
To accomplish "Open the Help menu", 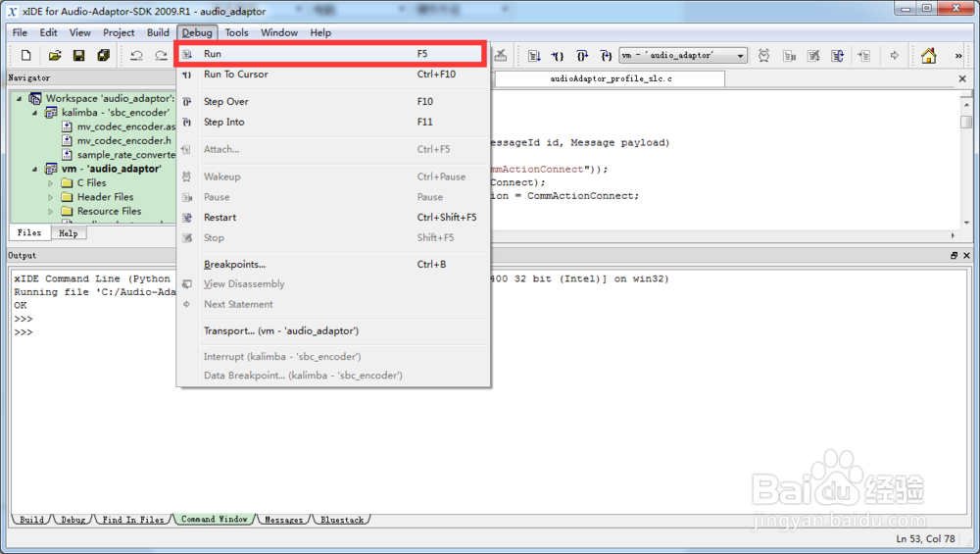I will 320,32.
